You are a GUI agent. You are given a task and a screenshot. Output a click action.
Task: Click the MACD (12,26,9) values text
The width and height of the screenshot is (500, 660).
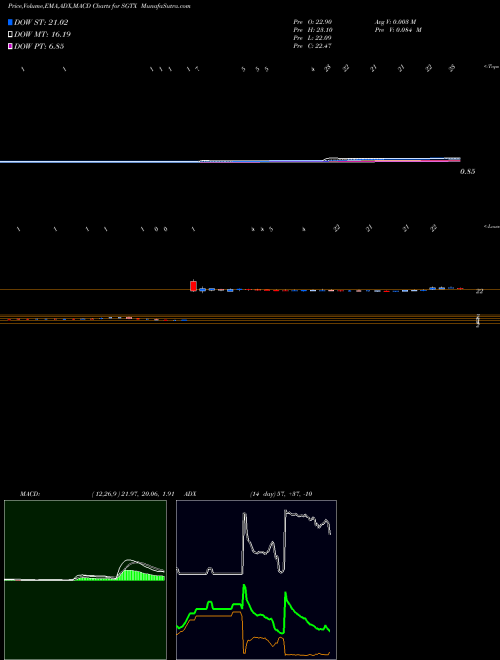pyautogui.click(x=133, y=494)
